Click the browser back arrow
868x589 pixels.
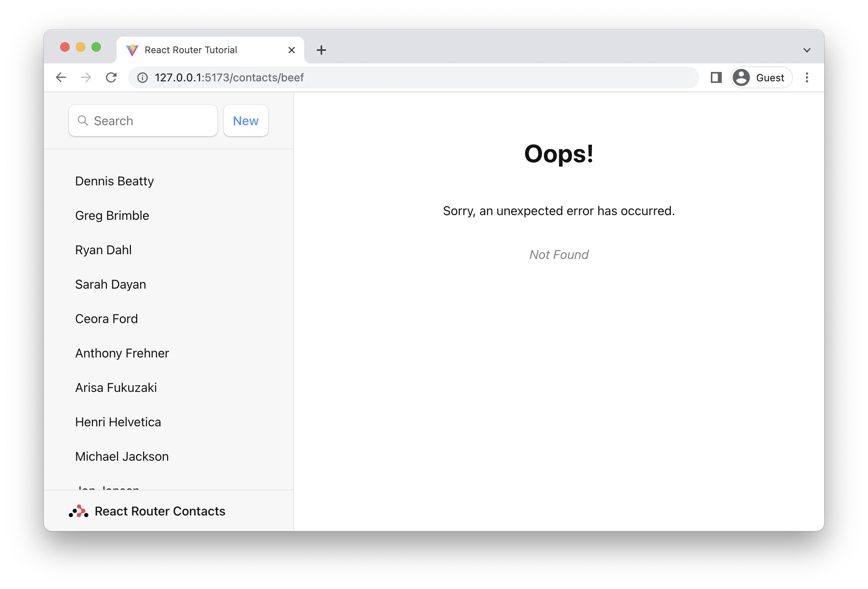coord(61,77)
